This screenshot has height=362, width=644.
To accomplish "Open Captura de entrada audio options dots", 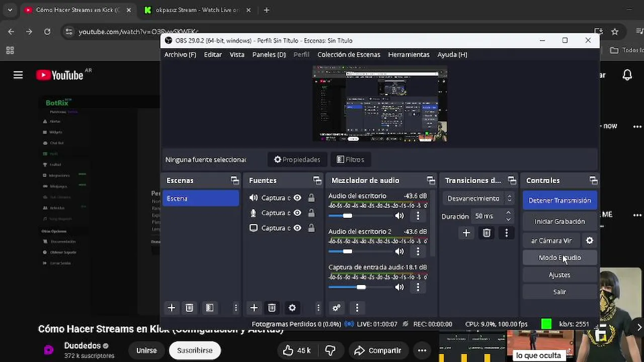I will 418,287.
